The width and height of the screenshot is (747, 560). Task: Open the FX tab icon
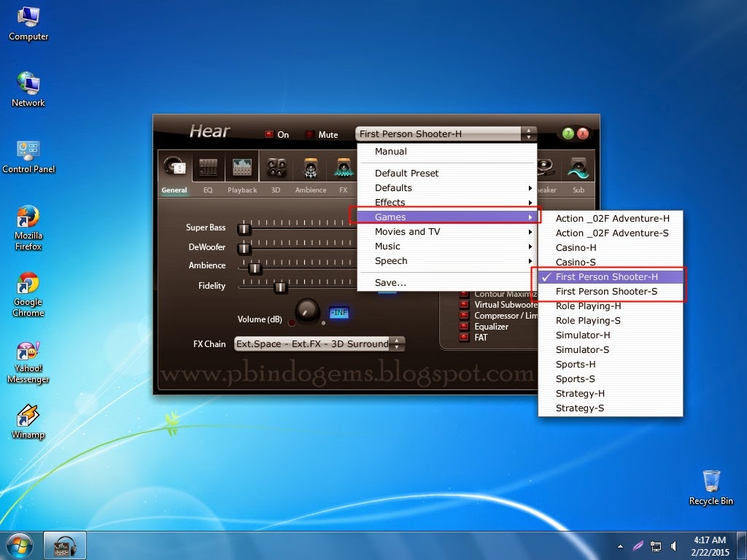344,168
